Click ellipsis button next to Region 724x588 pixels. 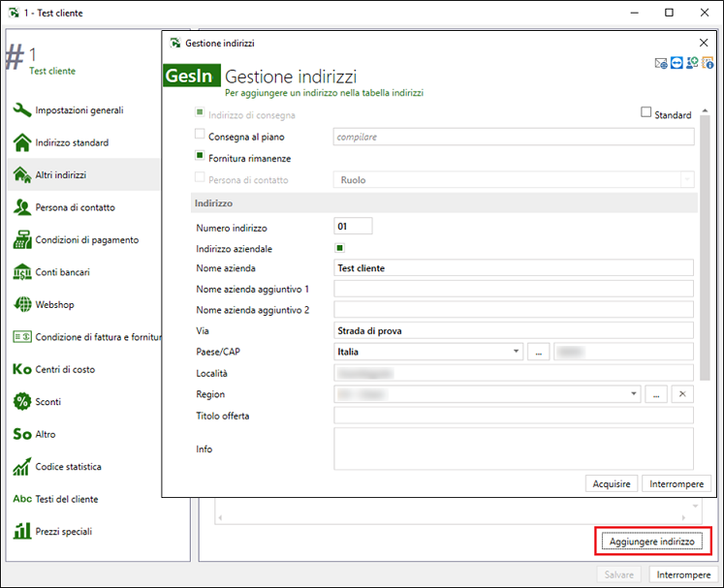coord(656,394)
